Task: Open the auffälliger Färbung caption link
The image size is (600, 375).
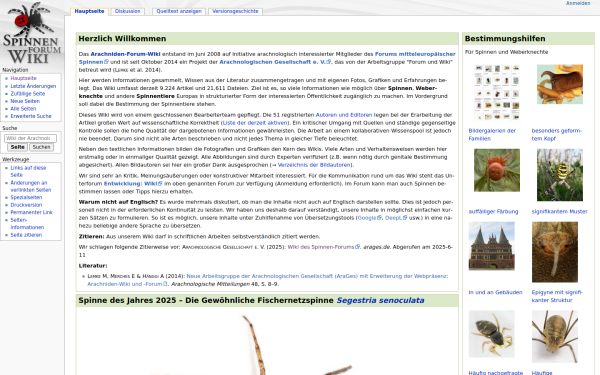Action: tap(493, 211)
